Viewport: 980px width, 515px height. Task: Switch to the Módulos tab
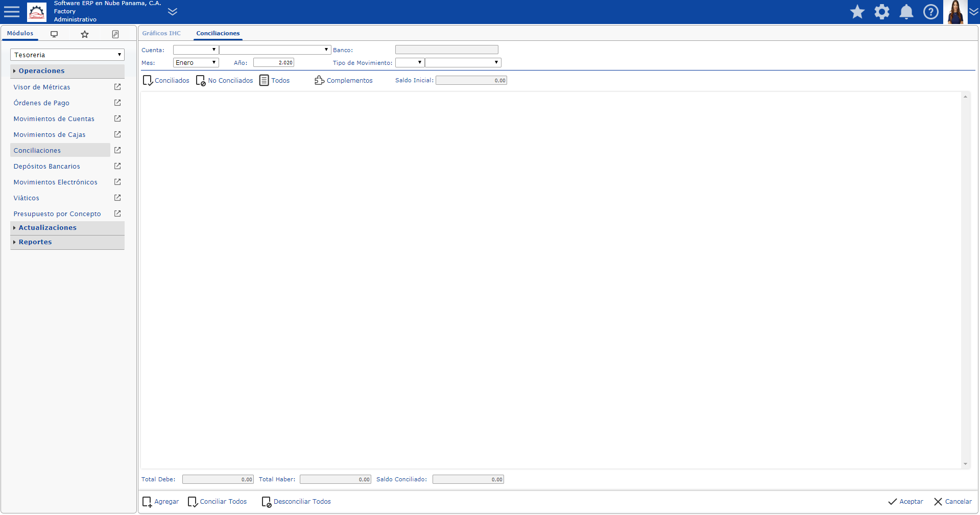20,33
